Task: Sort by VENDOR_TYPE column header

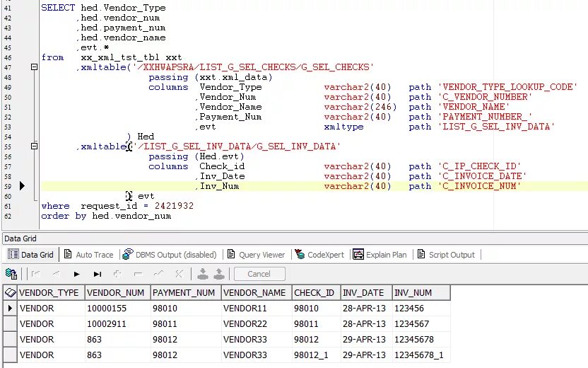Action: [x=51, y=292]
